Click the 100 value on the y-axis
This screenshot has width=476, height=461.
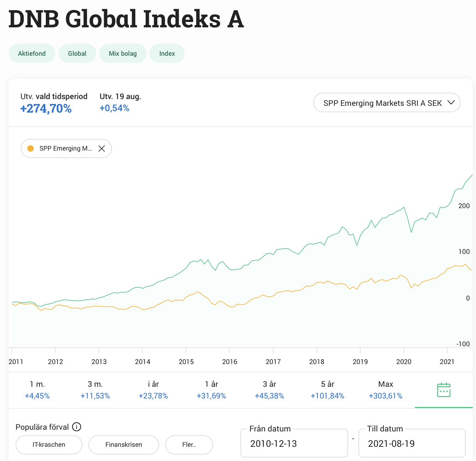click(x=464, y=251)
